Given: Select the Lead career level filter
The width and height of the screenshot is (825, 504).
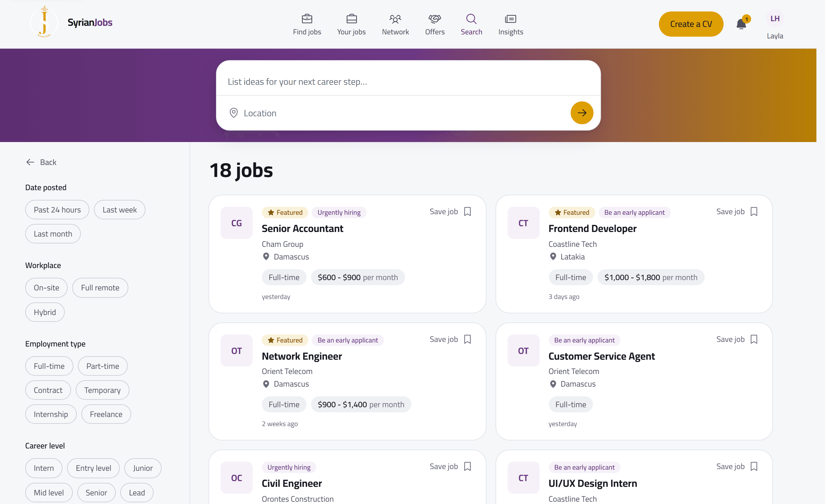Looking at the screenshot, I should click(137, 492).
